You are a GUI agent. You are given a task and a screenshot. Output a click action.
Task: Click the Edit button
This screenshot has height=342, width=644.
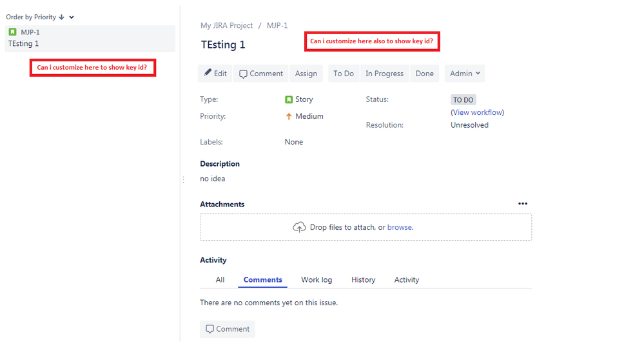(x=215, y=73)
